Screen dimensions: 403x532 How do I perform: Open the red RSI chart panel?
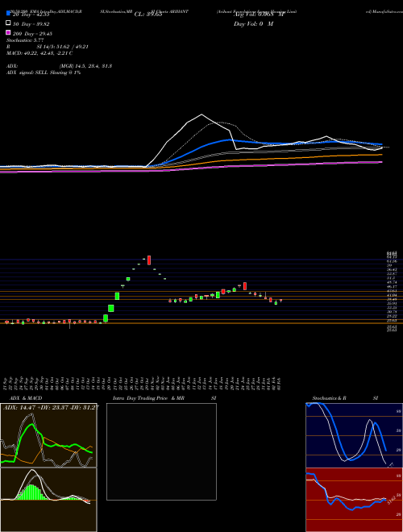point(354,500)
